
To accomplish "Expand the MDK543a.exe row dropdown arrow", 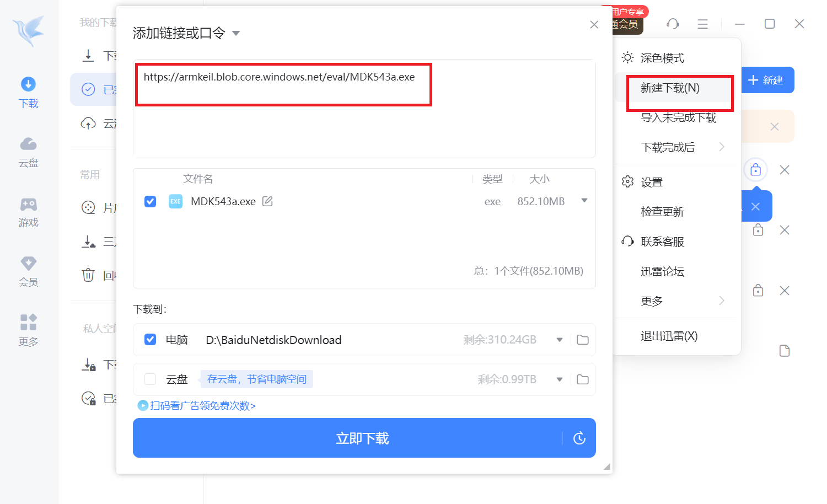I will [x=584, y=201].
